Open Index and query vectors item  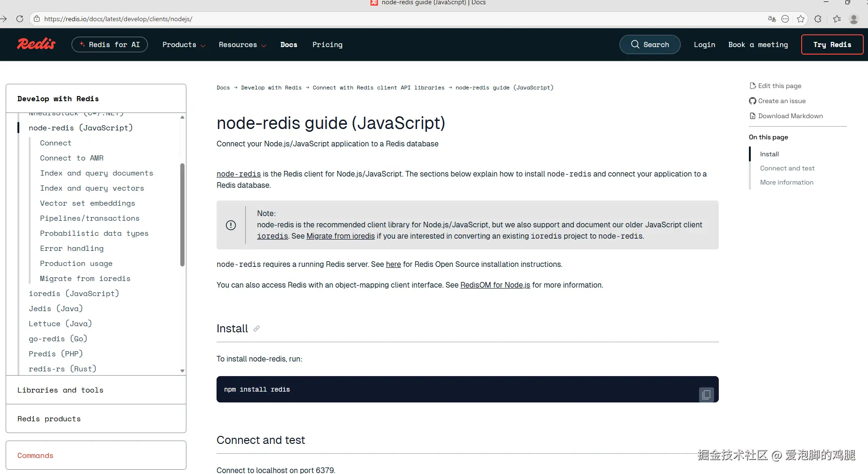tap(92, 188)
